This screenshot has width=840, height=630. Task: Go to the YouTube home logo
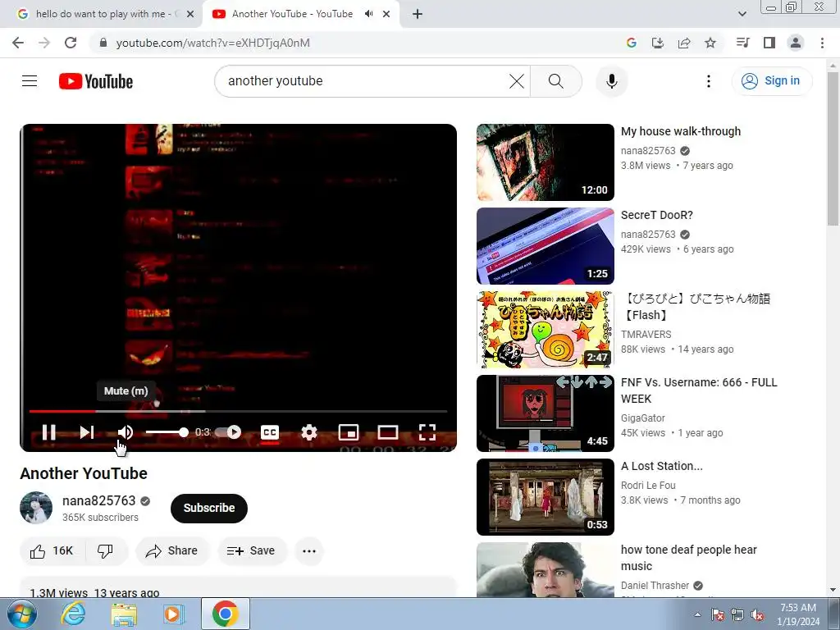(x=96, y=81)
